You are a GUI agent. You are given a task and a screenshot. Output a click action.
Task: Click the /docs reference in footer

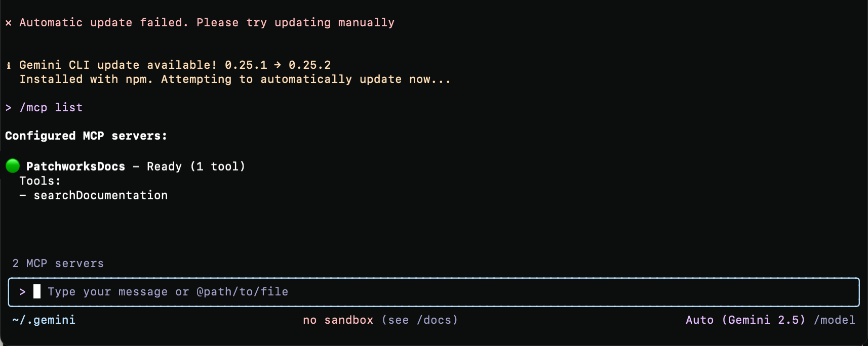pyautogui.click(x=437, y=320)
